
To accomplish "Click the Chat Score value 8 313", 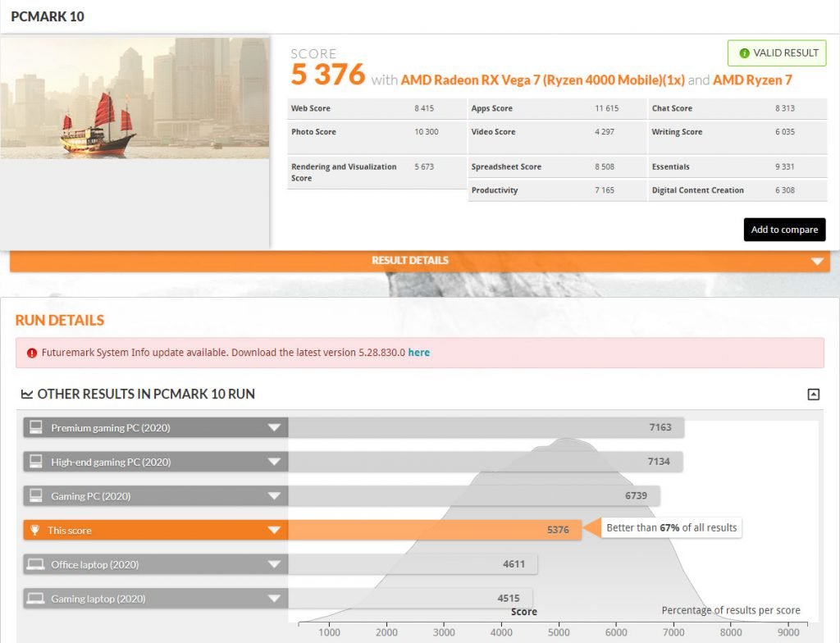I will (785, 108).
